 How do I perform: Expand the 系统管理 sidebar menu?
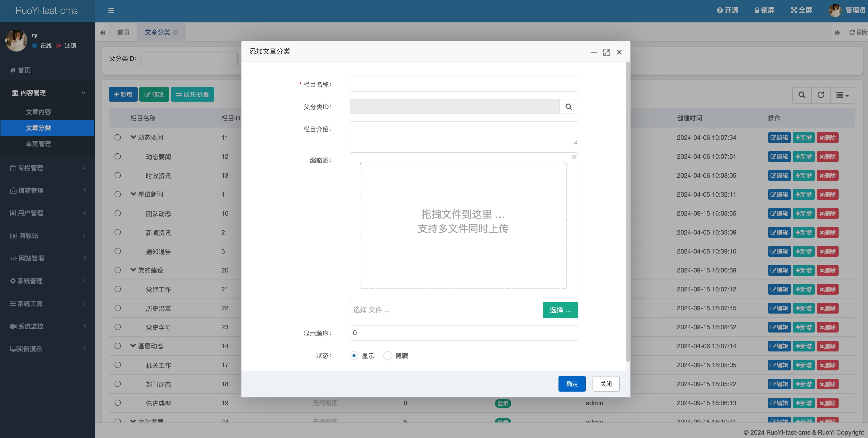pos(47,281)
